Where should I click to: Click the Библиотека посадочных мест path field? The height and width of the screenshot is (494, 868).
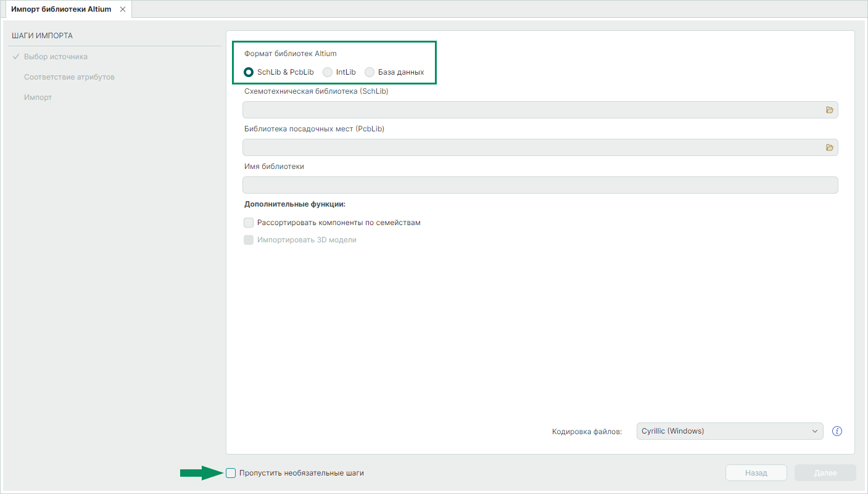point(532,147)
